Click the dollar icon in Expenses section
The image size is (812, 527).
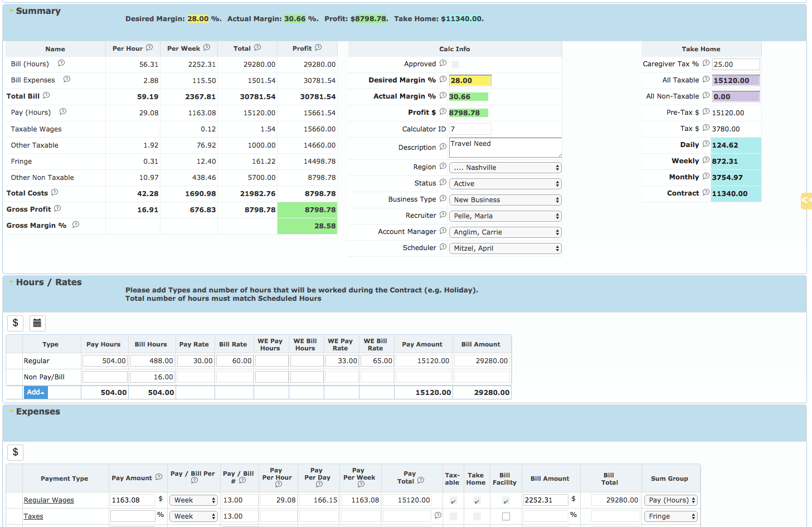(x=15, y=452)
